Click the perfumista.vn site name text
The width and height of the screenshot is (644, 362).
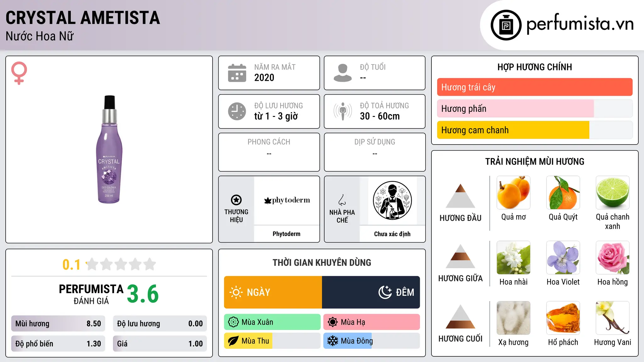580,24
